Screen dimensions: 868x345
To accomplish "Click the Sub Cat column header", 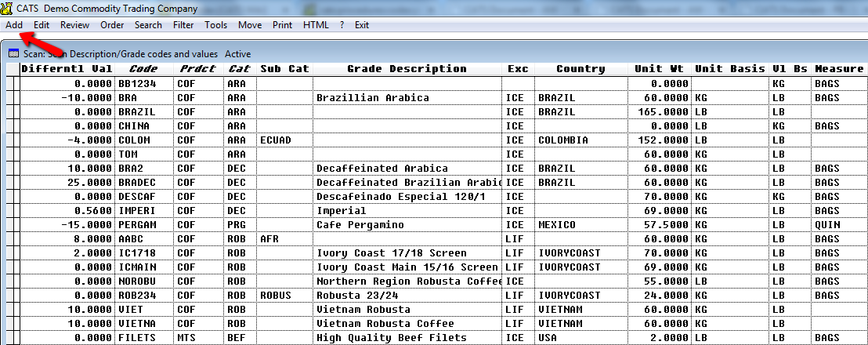I will (x=284, y=69).
